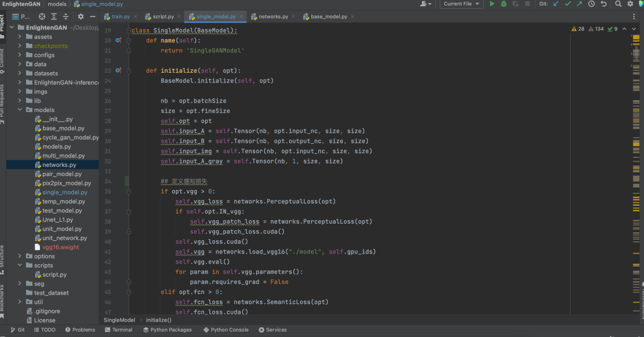Image resolution: width=644 pixels, height=337 pixels.
Task: Collapse the EnlightenGAN project root
Action: [x=11, y=27]
